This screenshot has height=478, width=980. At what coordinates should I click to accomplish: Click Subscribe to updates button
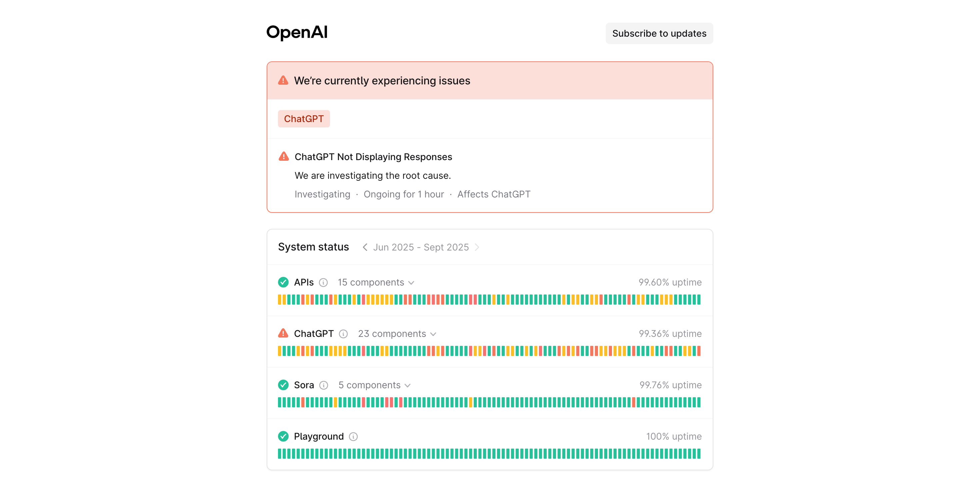[x=659, y=33]
